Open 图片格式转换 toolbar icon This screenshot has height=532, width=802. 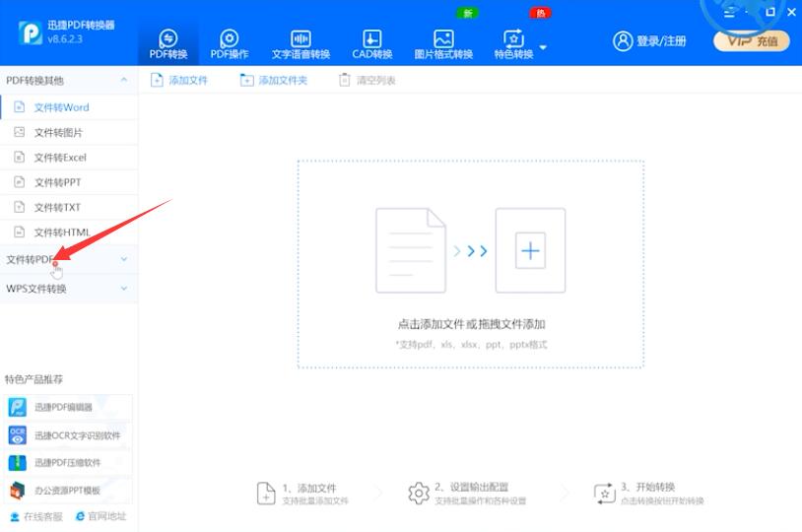click(443, 38)
